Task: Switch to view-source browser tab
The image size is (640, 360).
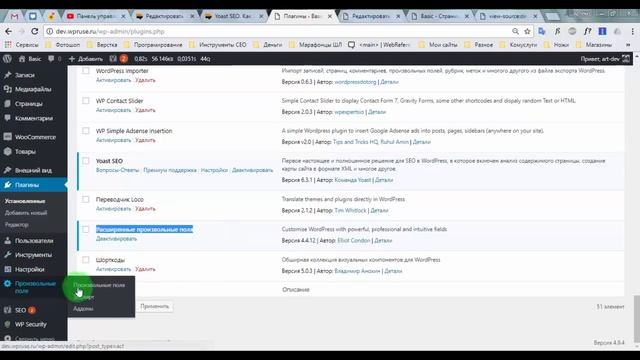Action: tap(508, 16)
